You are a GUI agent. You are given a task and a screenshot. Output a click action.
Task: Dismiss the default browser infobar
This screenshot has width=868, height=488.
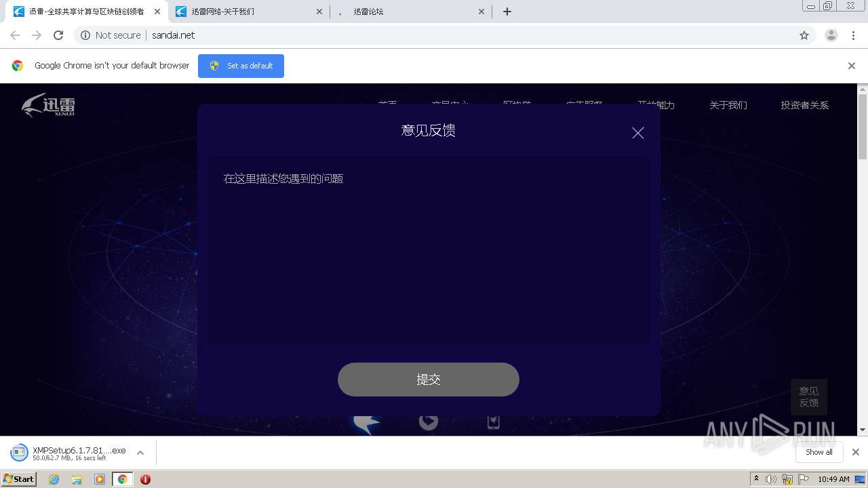point(852,66)
